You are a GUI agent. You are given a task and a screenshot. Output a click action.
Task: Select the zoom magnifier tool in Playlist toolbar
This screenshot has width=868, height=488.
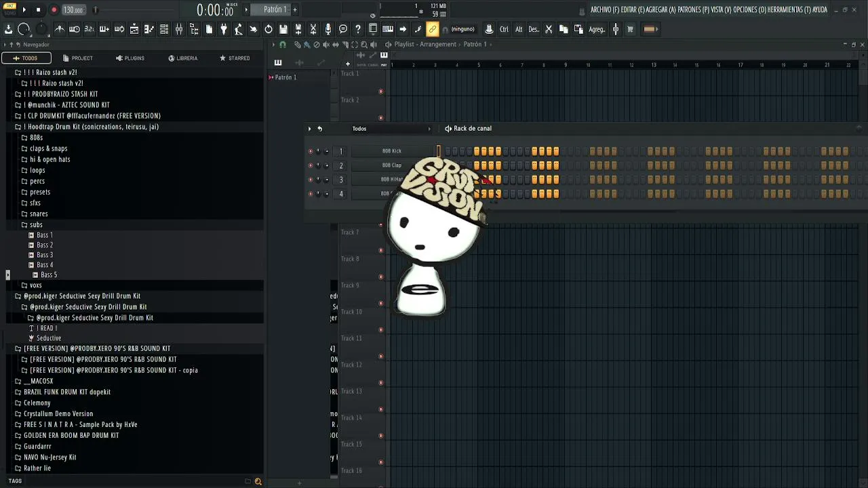click(x=363, y=44)
